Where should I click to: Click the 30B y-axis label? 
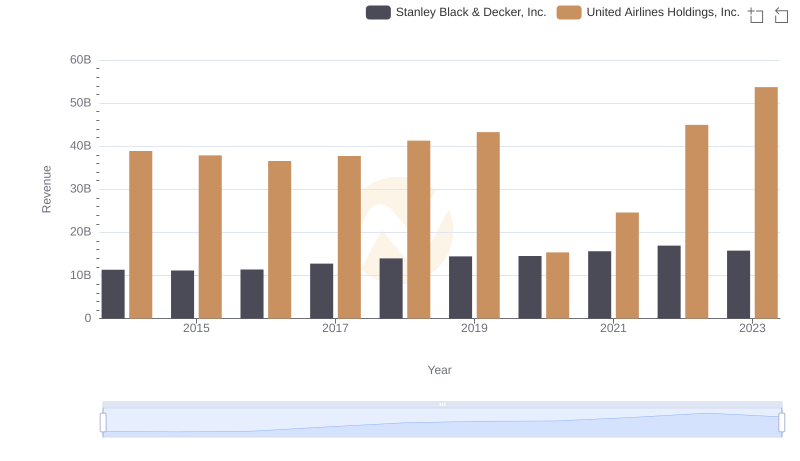[x=81, y=189]
